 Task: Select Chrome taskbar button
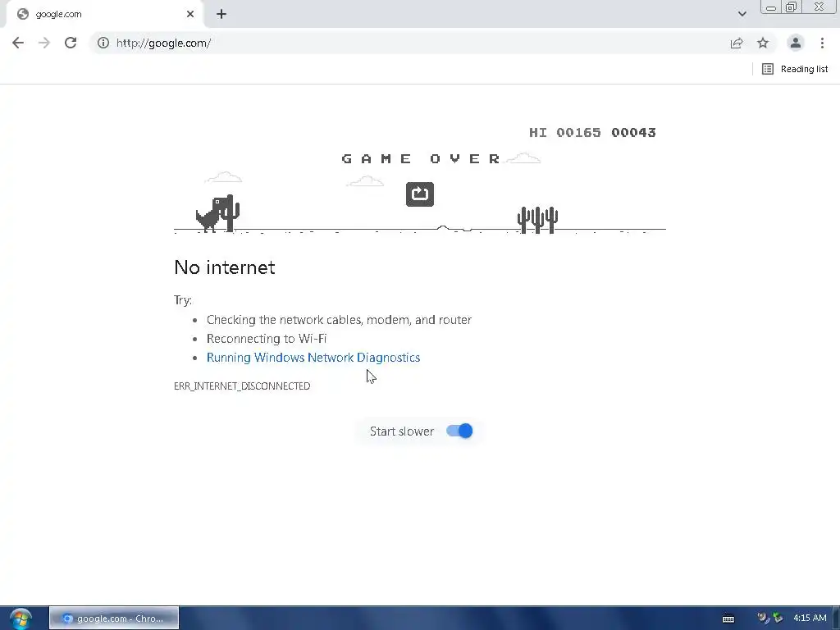click(x=114, y=619)
